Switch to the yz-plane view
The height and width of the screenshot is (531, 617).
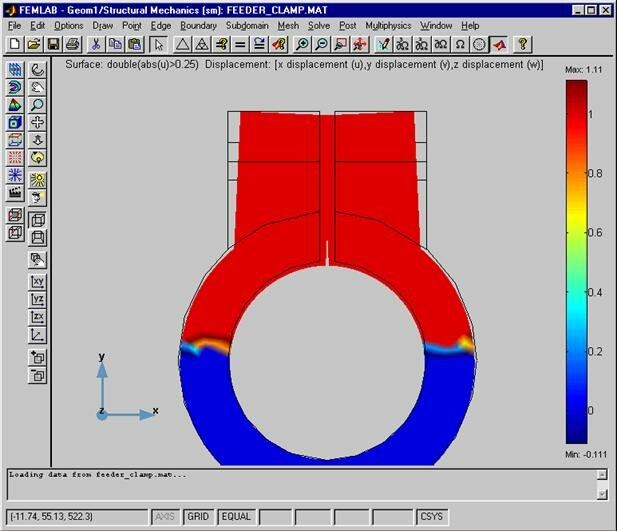38,299
